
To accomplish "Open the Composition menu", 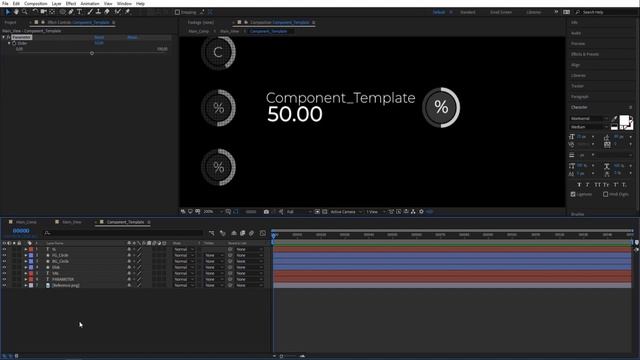I will coord(36,3).
